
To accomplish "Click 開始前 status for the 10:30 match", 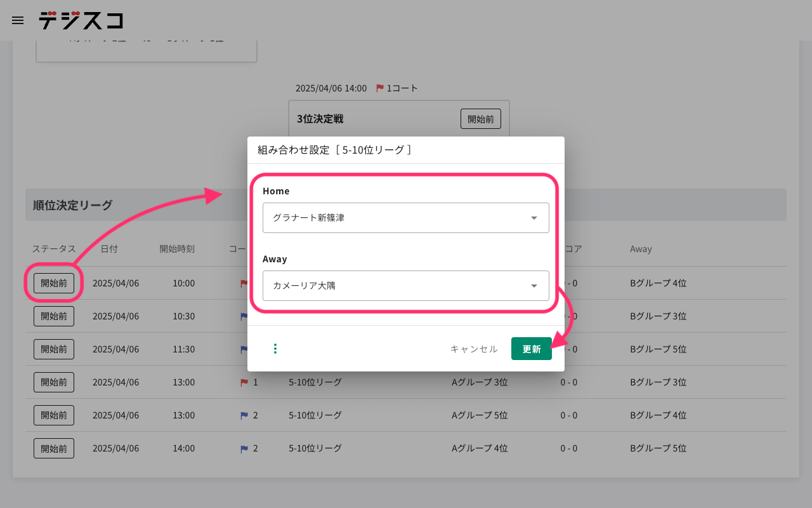I will tap(54, 316).
